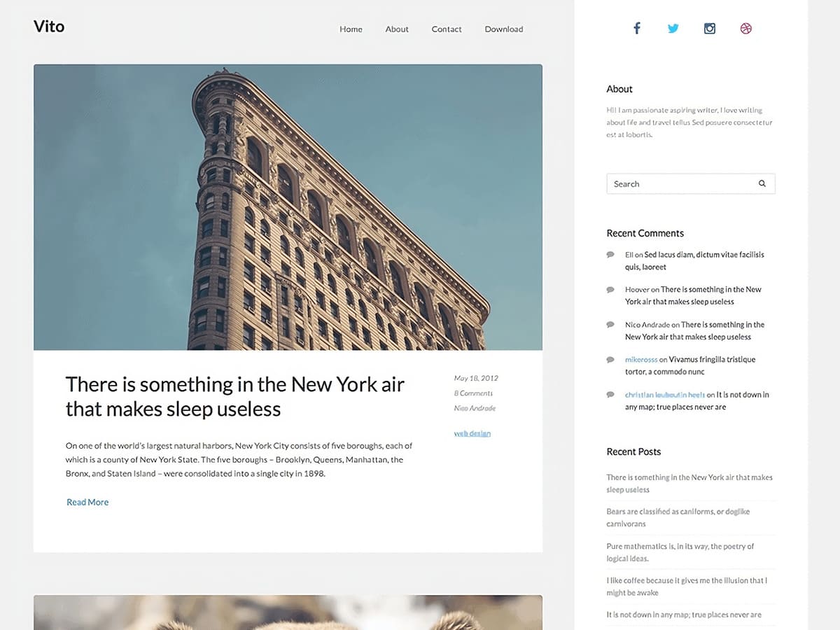Open the Instagram icon link
The height and width of the screenshot is (630, 840).
[x=710, y=29]
